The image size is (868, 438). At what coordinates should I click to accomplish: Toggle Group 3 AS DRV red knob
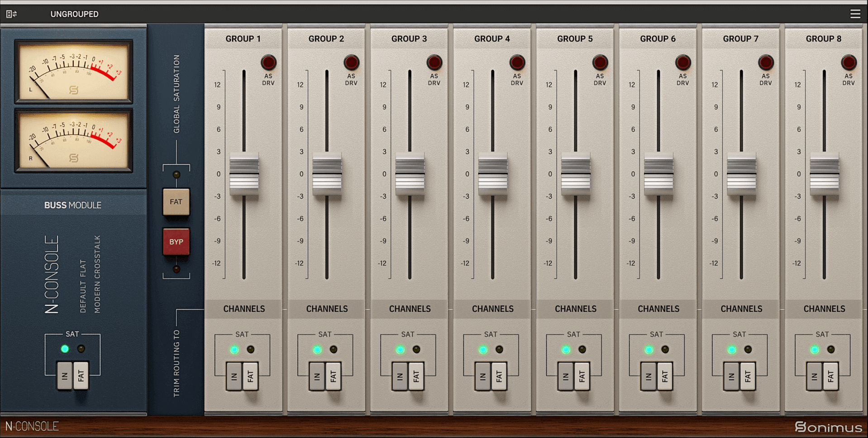pyautogui.click(x=434, y=62)
